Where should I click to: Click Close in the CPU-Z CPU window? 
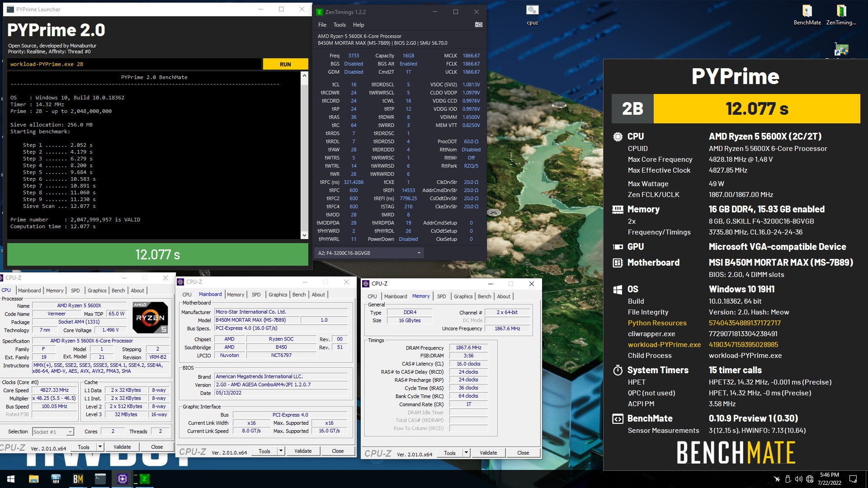click(x=157, y=447)
